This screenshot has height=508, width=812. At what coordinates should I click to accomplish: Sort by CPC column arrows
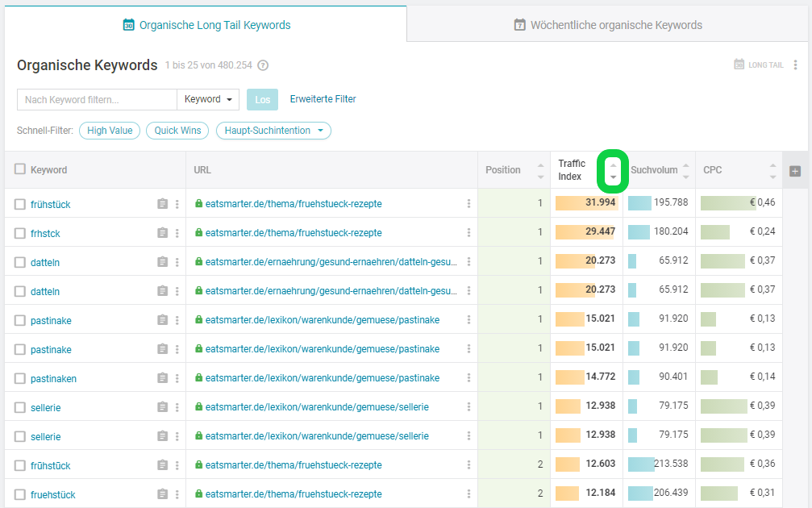click(772, 171)
